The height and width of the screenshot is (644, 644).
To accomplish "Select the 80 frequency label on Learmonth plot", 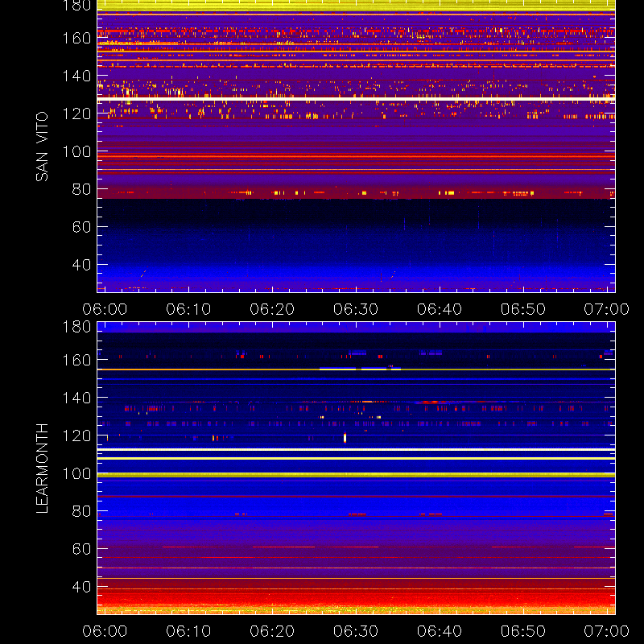I will pos(81,511).
